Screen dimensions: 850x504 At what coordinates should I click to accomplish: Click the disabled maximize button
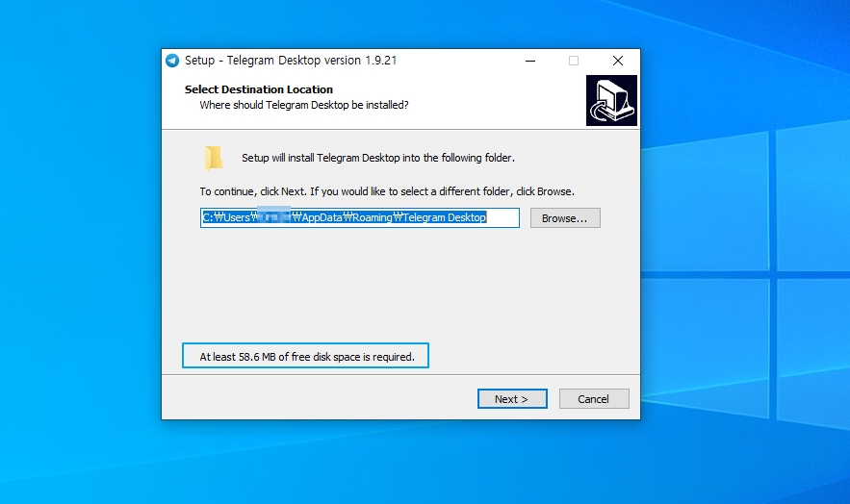[x=574, y=61]
